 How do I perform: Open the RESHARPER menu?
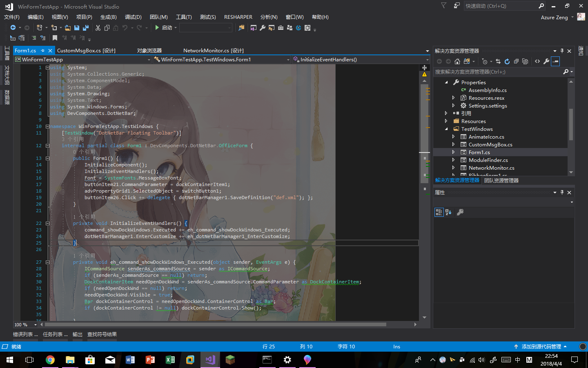238,17
